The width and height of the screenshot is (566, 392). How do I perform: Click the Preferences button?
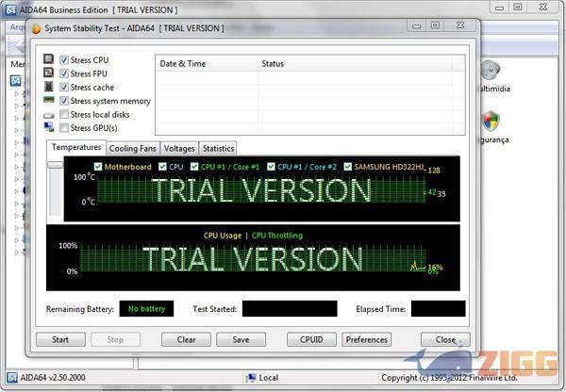pyautogui.click(x=366, y=339)
